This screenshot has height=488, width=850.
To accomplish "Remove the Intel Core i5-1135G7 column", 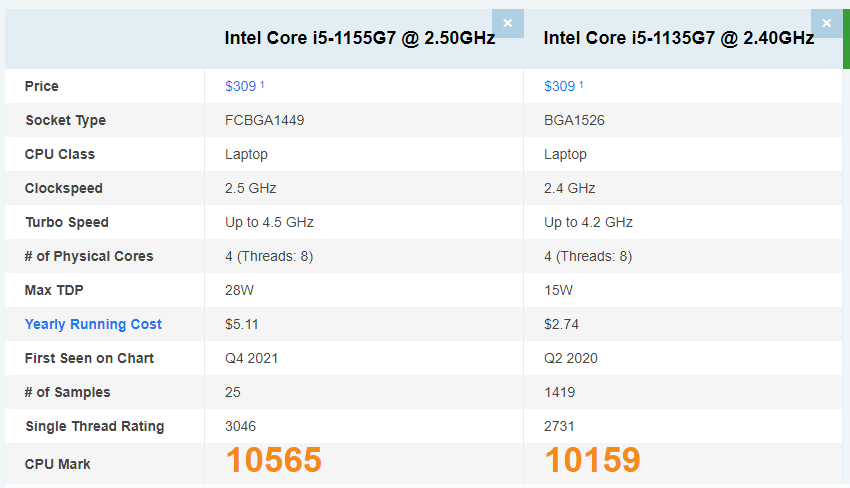I will tap(826, 23).
